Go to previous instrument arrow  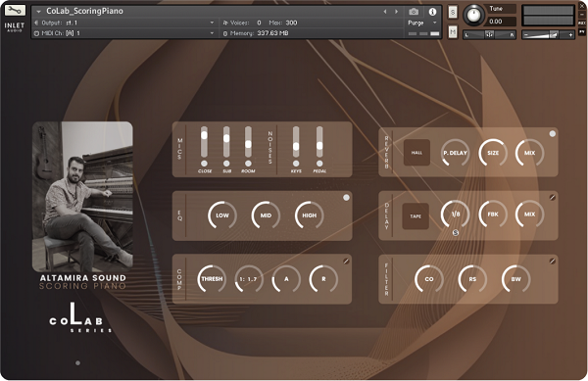pos(385,12)
